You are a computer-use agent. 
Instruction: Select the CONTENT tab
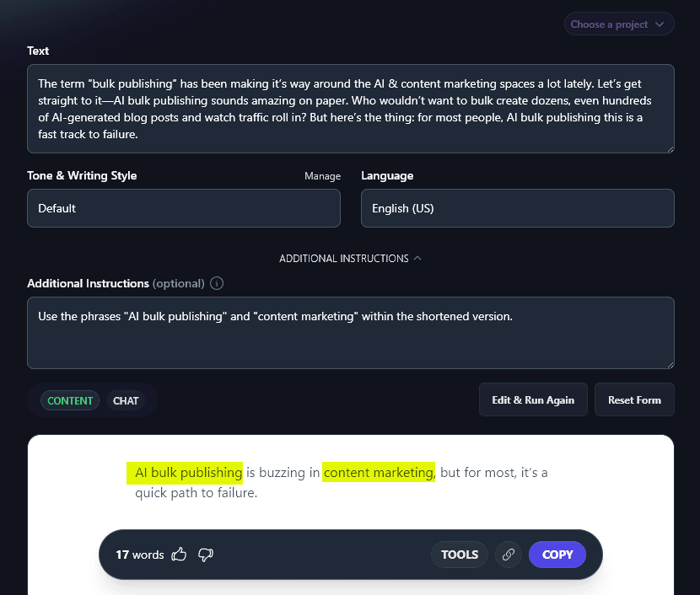pos(70,400)
